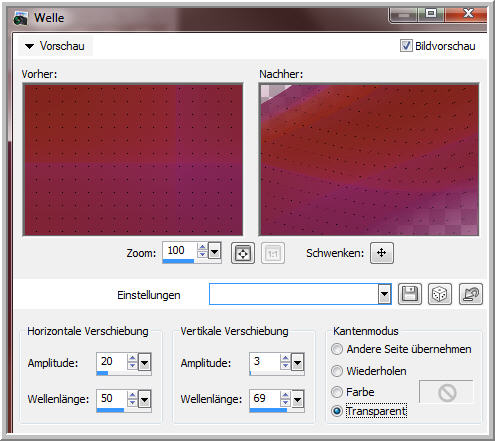This screenshot has height=441, width=495.
Task: Click the Schwenken pan navigation icon
Action: point(382,253)
